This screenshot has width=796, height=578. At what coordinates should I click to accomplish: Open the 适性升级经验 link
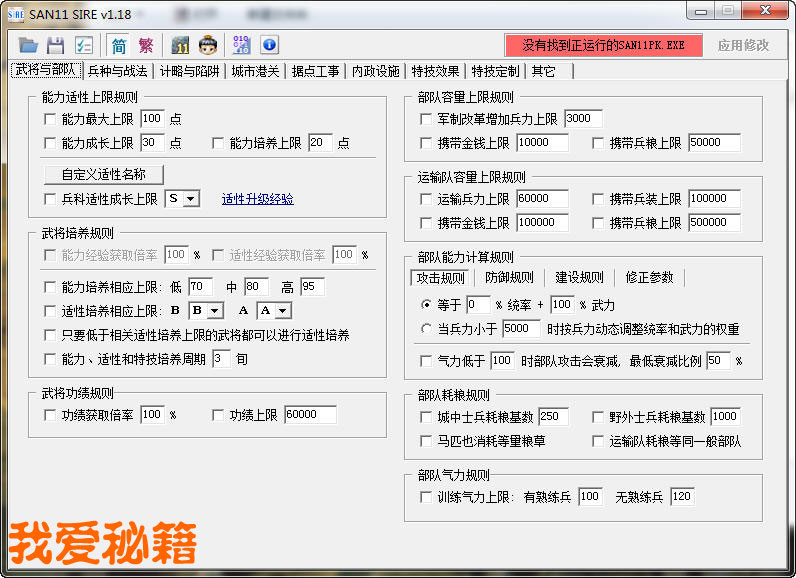pyautogui.click(x=257, y=199)
